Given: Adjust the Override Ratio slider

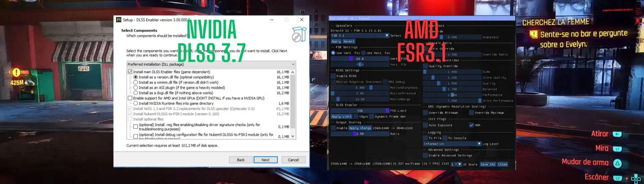Looking at the screenshot, I should [x=452, y=54].
